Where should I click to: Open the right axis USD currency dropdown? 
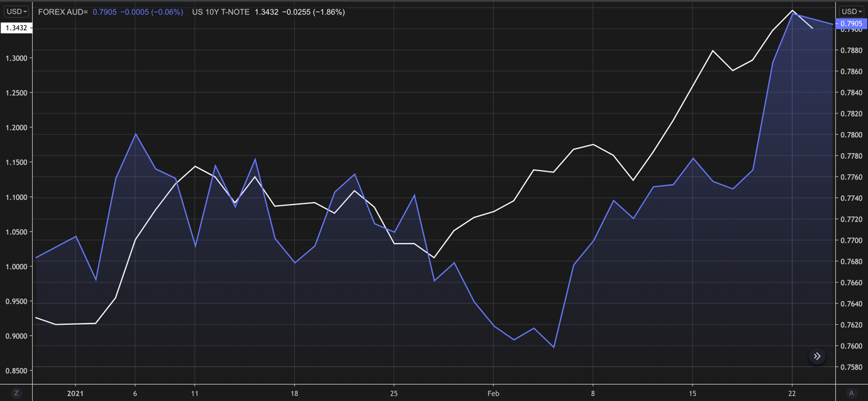[852, 11]
